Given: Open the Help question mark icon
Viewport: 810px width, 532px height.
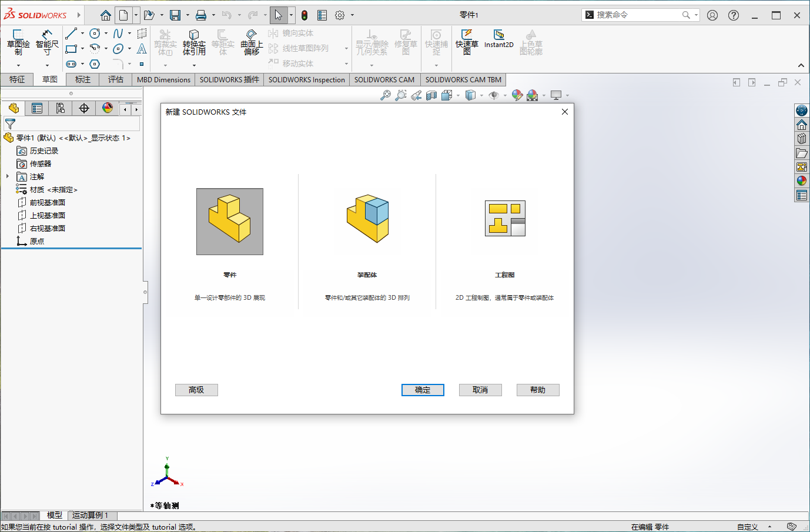Looking at the screenshot, I should (x=734, y=15).
